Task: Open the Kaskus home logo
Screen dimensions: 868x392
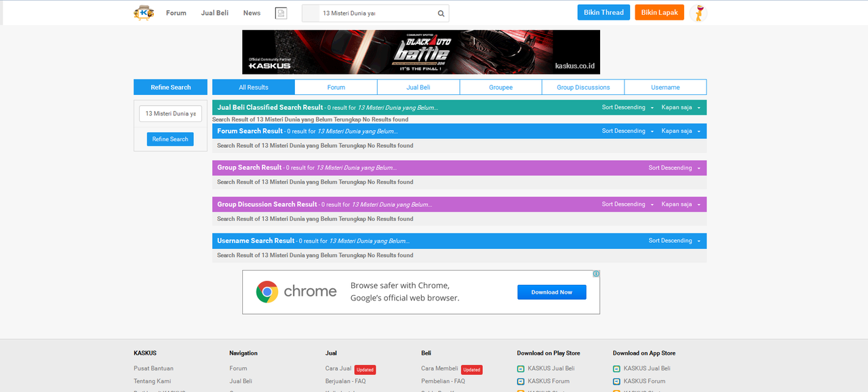Action: click(x=144, y=12)
